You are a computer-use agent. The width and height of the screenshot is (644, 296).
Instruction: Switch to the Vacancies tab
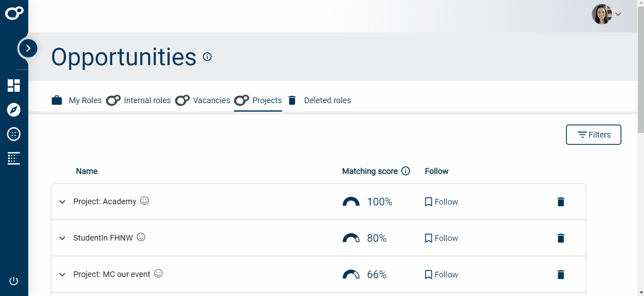pyautogui.click(x=203, y=100)
